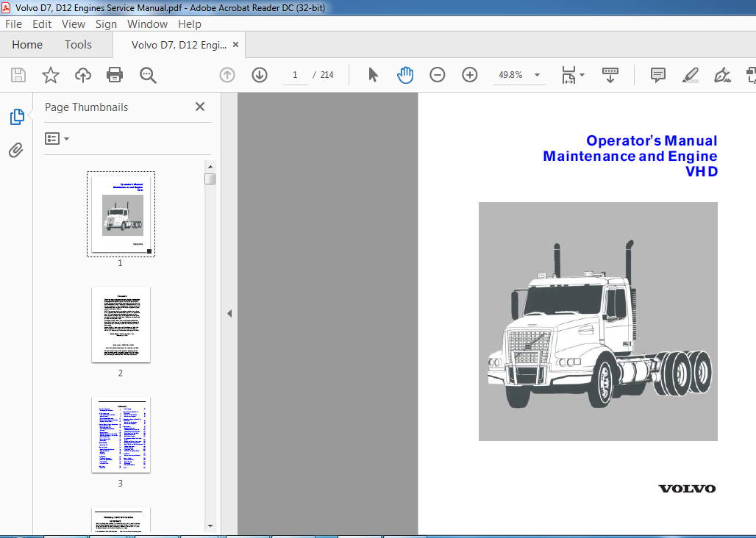Image resolution: width=756 pixels, height=538 pixels.
Task: Open Page Thumbnails sidebar icon
Action: (x=17, y=117)
